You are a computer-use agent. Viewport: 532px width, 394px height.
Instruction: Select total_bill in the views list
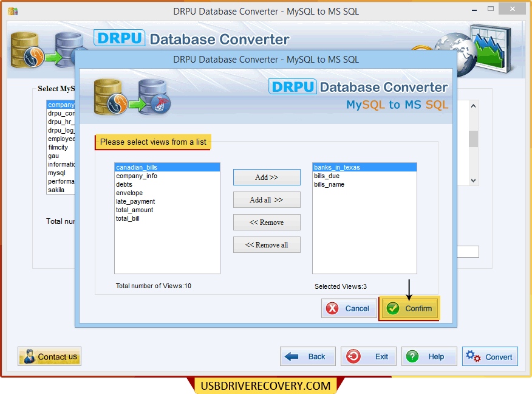tap(167, 218)
